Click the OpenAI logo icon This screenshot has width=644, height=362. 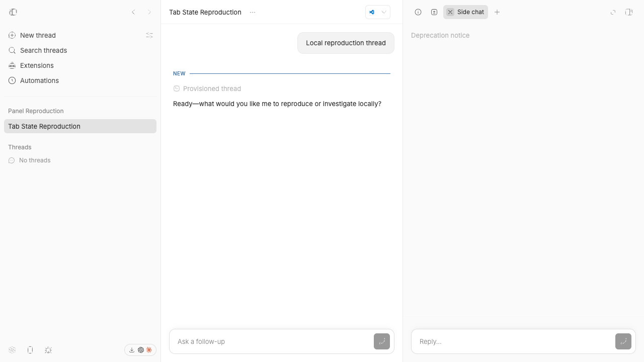click(x=140, y=350)
